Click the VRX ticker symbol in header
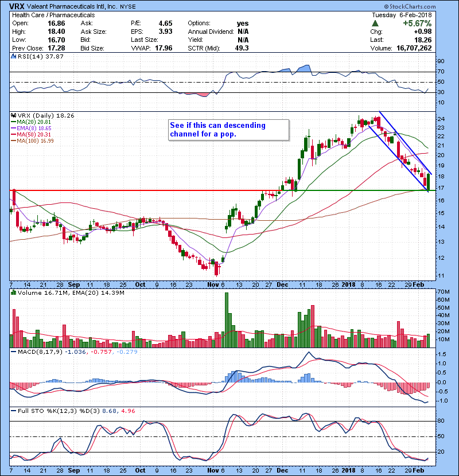This screenshot has width=459, height=476. (17, 6)
